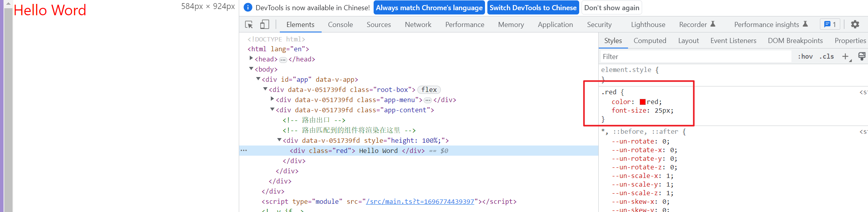Open the red color swatch picker
The image size is (868, 212).
(642, 102)
